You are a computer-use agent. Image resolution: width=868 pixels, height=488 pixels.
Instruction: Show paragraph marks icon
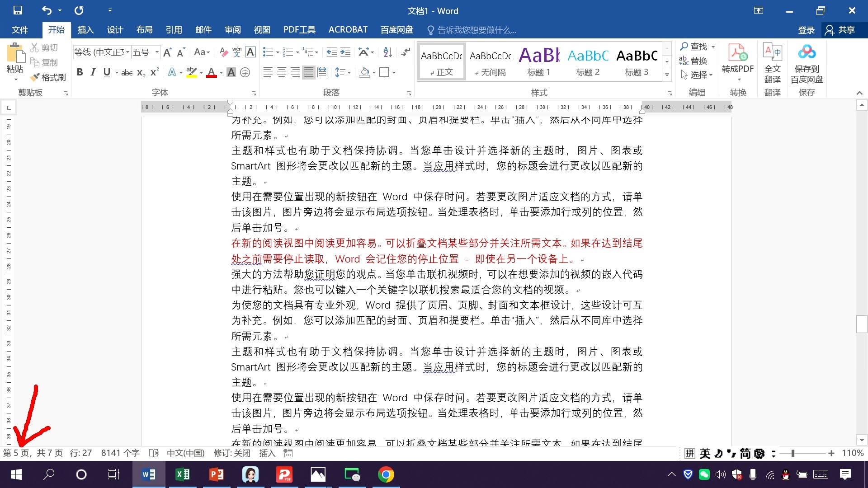pos(406,52)
